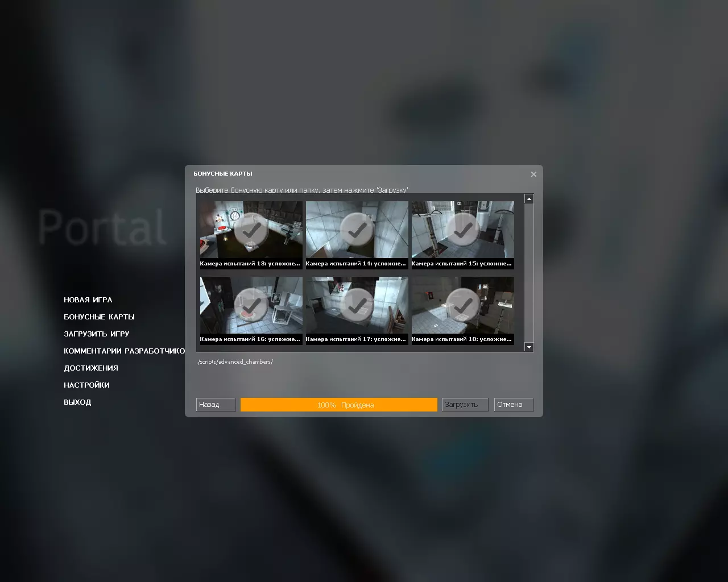Open the Бонусные карты menu item
Viewport: 728px width, 582px height.
(100, 317)
